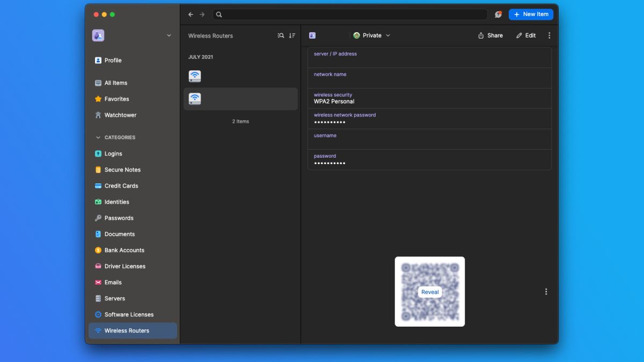644x362 pixels.
Task: Open the Private vault dropdown
Action: [x=372, y=35]
